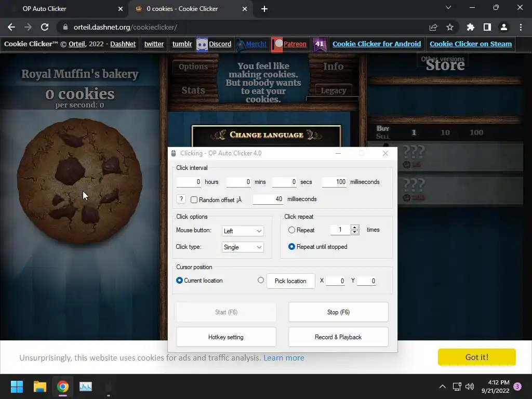532x399 pixels.
Task: Click Chrome icon in taskbar
Action: click(x=63, y=387)
